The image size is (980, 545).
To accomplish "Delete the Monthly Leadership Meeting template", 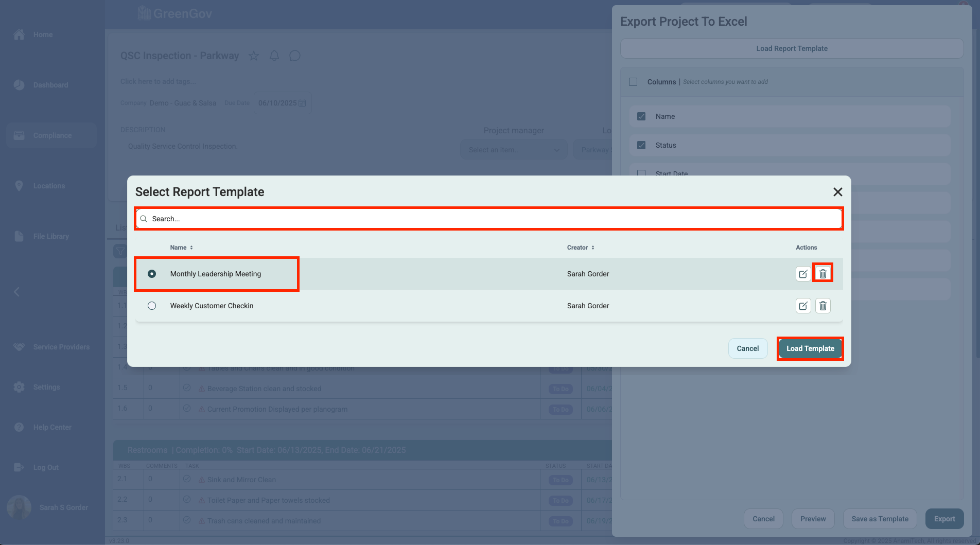I will coord(822,274).
